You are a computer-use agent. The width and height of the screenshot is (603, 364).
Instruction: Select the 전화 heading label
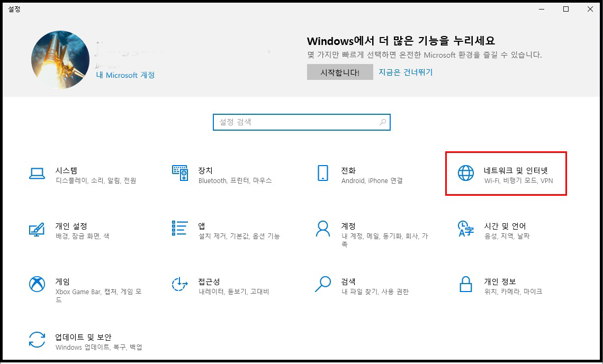348,170
